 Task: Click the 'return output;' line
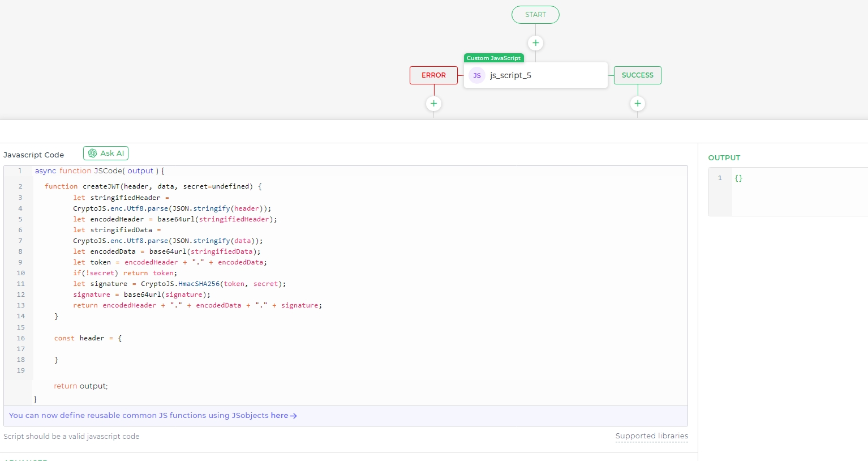pyautogui.click(x=80, y=386)
